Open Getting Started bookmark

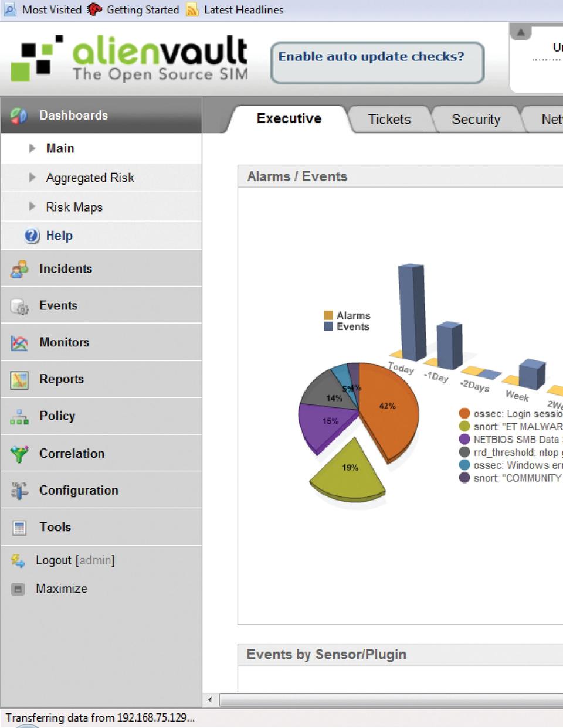point(143,9)
